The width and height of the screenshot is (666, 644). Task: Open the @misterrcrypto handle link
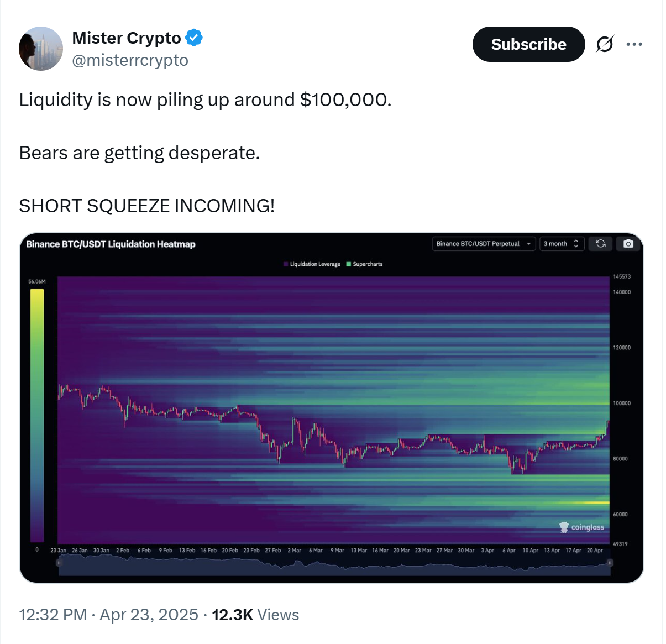tap(130, 60)
